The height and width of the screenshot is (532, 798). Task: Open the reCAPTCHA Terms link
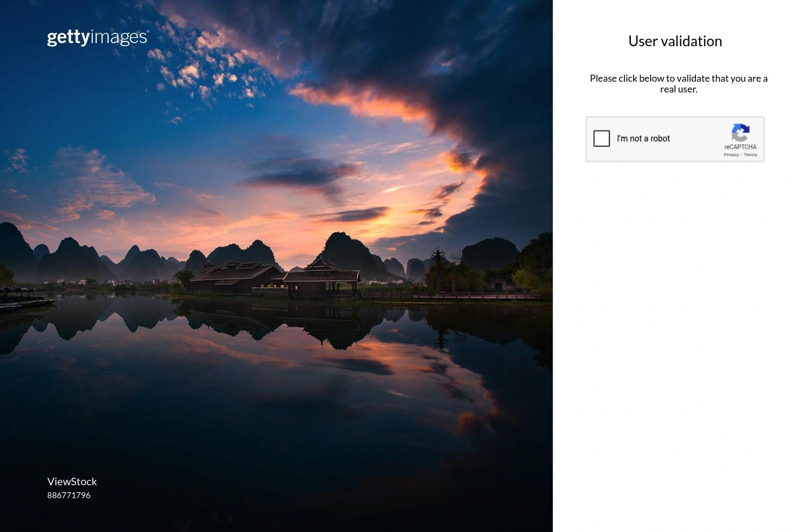(x=750, y=155)
